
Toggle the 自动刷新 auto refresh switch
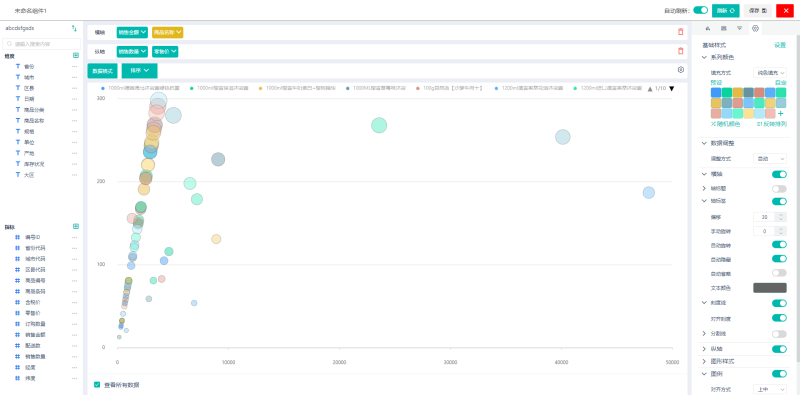(701, 10)
